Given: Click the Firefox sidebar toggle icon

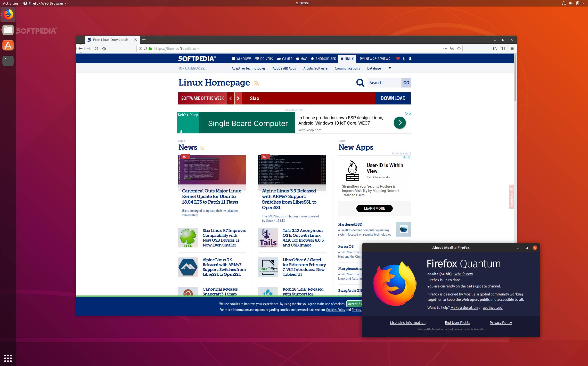Looking at the screenshot, I should [503, 48].
